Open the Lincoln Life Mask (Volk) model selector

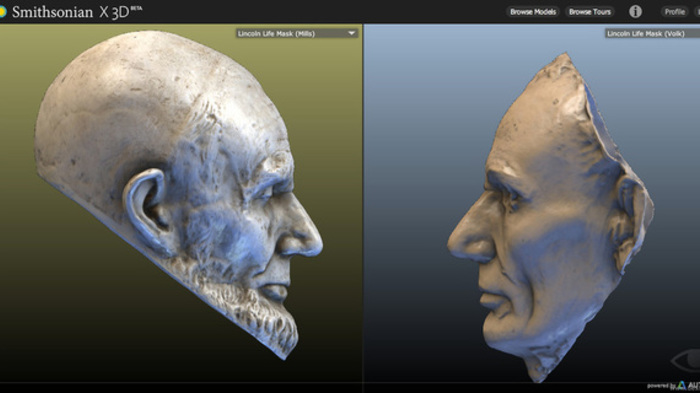tap(652, 33)
